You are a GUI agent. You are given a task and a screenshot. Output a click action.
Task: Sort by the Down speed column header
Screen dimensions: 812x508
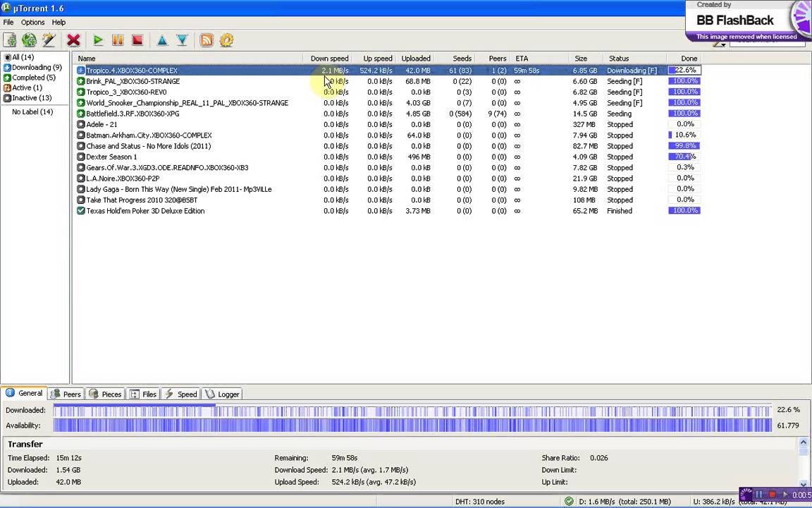tap(327, 59)
